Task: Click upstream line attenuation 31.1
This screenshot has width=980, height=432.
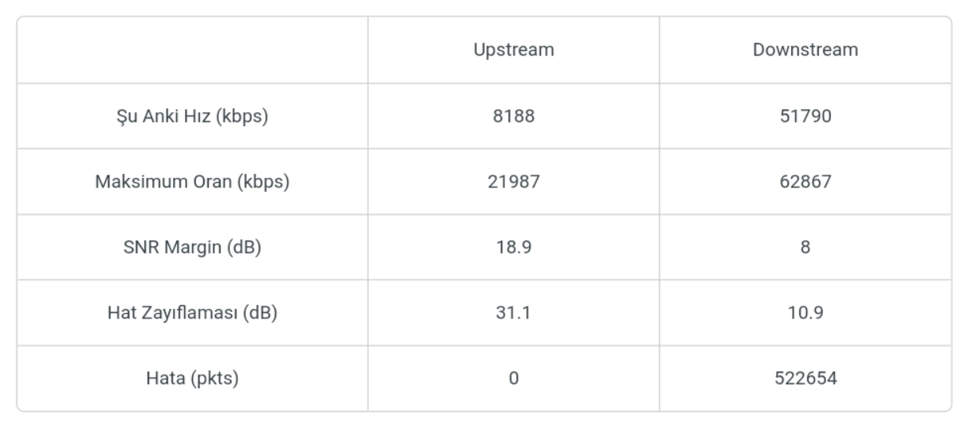Action: coord(513,313)
